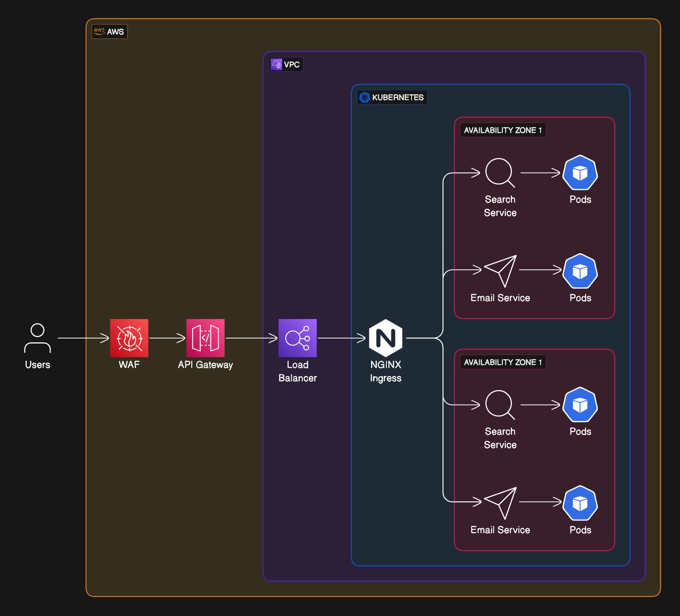Select Pods icon beside upper zone Search Service
680x616 pixels.
click(x=580, y=173)
